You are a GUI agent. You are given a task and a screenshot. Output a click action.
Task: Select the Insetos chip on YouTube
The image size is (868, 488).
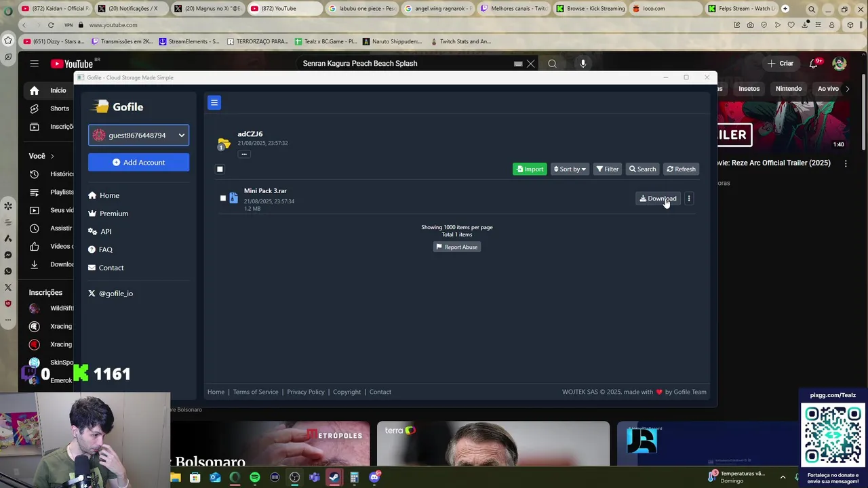click(749, 89)
